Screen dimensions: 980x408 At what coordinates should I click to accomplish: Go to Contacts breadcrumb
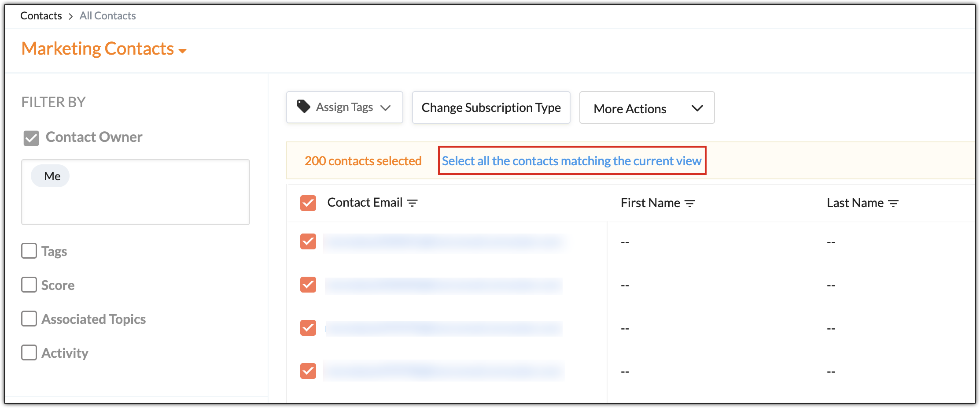41,16
